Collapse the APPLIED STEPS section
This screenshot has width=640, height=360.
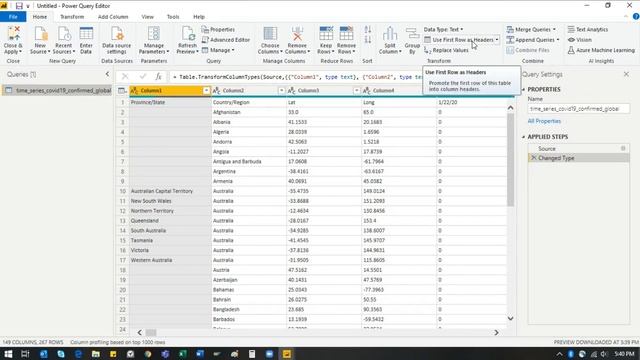tap(523, 137)
